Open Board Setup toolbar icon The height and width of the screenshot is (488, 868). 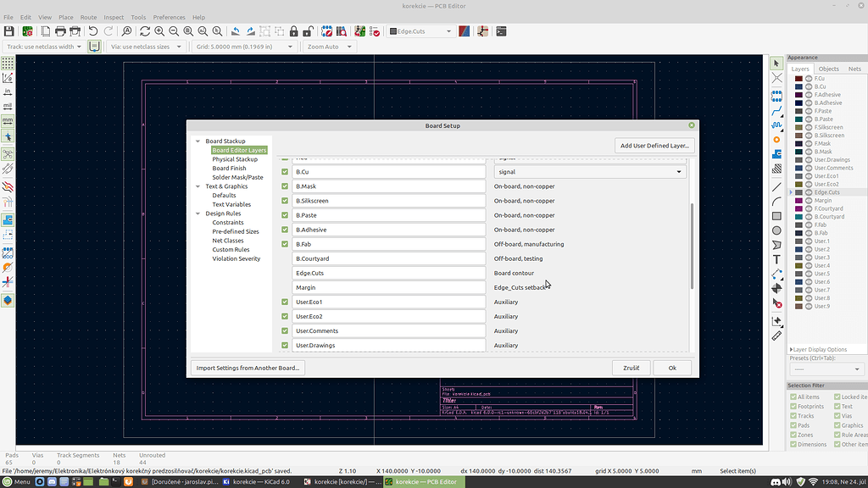[27, 31]
